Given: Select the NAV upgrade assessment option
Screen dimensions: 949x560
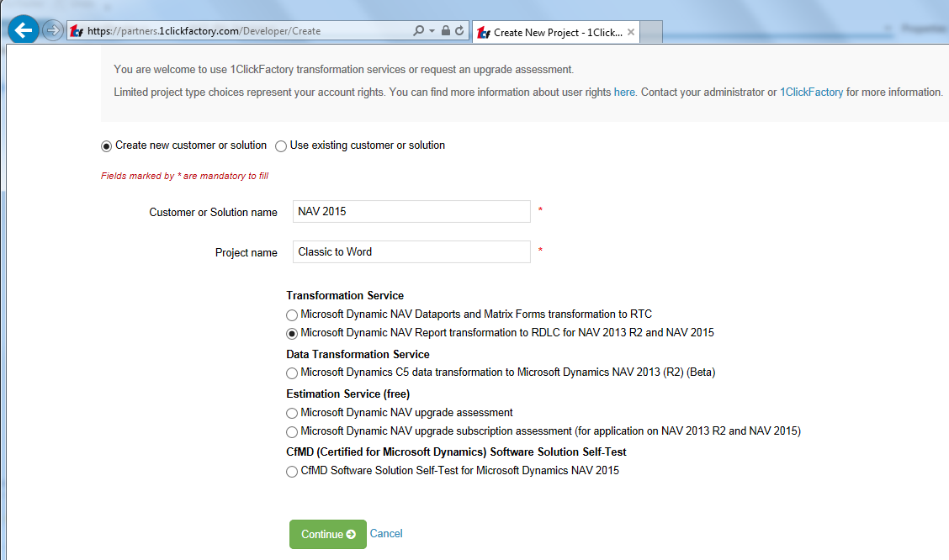Looking at the screenshot, I should point(292,414).
